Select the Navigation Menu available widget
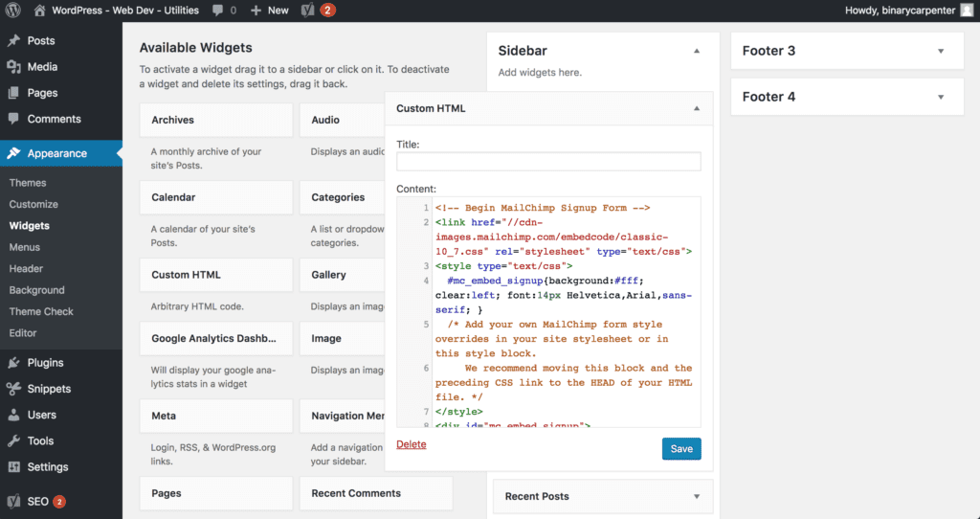The height and width of the screenshot is (519, 980). (343, 416)
